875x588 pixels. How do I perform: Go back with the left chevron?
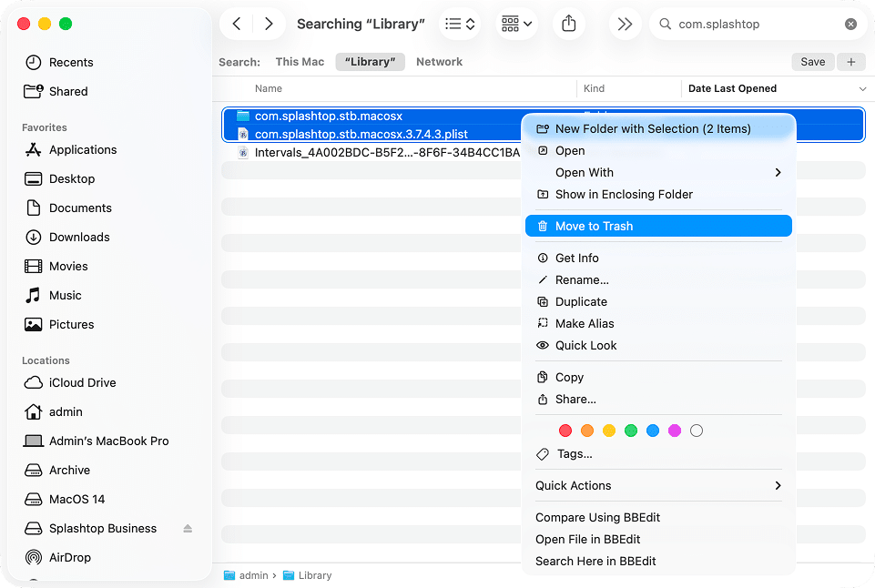[x=237, y=25]
